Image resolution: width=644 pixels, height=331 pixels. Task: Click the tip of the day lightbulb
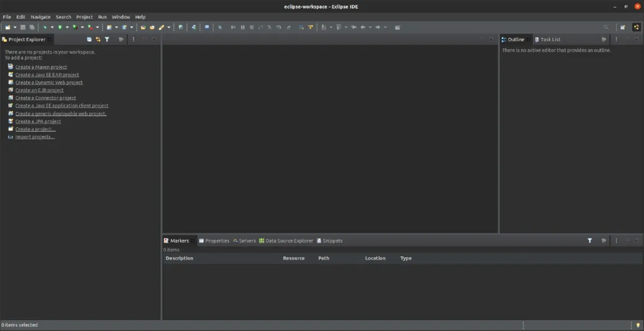pos(638,325)
